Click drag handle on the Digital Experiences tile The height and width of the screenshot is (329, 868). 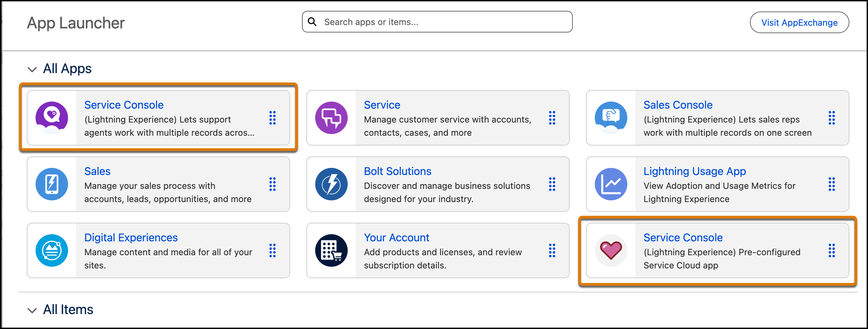(273, 250)
